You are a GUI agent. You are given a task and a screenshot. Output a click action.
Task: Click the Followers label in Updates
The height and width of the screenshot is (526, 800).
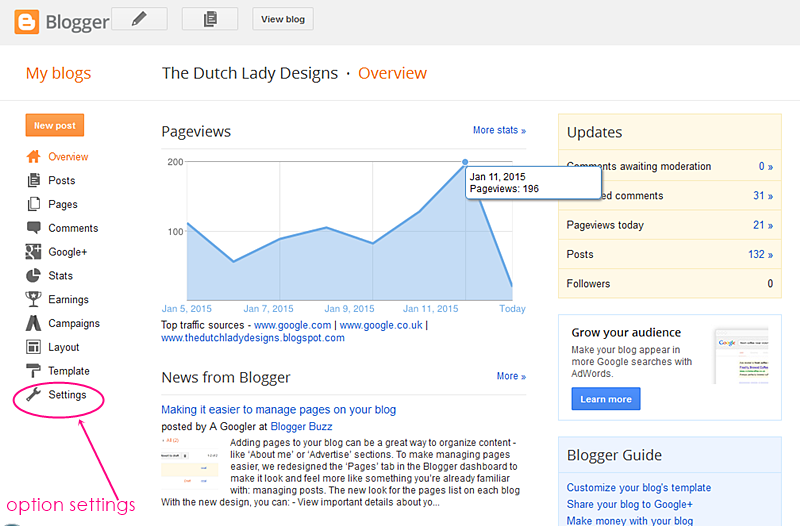588,284
